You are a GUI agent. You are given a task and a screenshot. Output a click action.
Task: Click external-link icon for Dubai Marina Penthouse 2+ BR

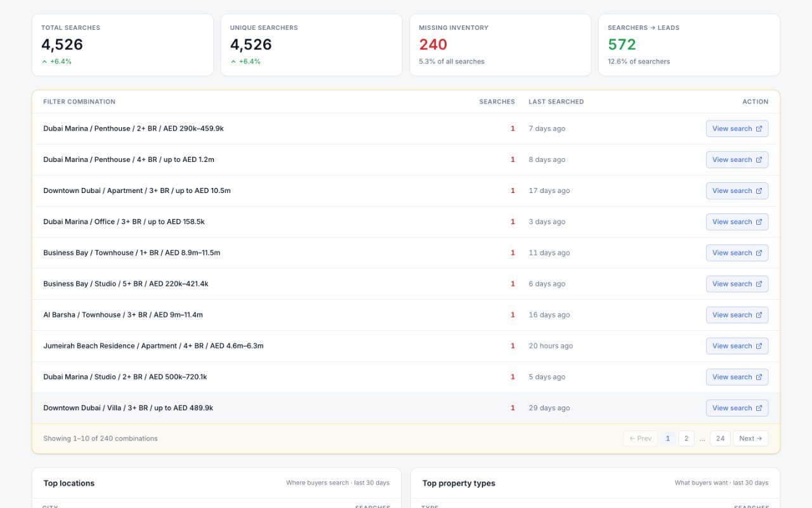click(x=759, y=129)
